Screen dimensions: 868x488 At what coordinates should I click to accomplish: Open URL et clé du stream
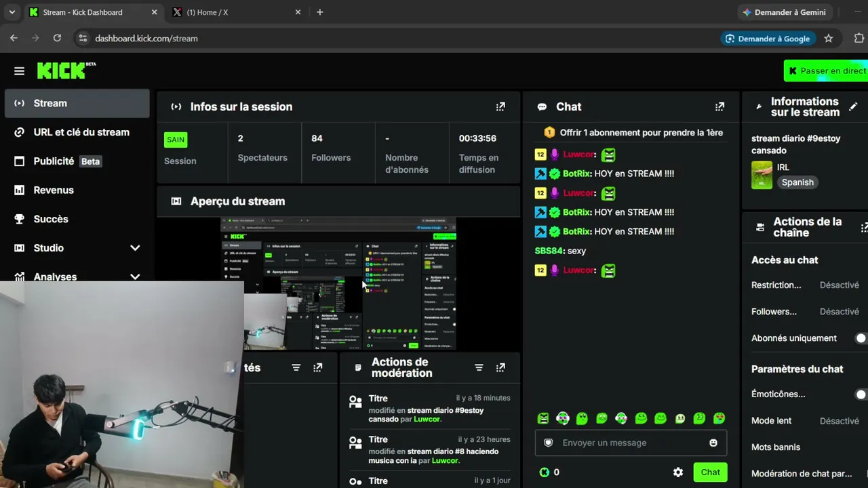[x=77, y=132]
